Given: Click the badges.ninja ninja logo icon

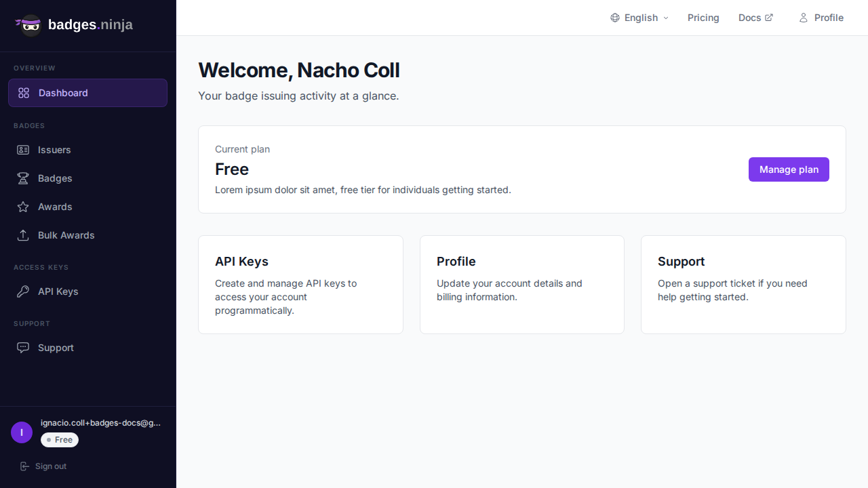Looking at the screenshot, I should click(29, 25).
